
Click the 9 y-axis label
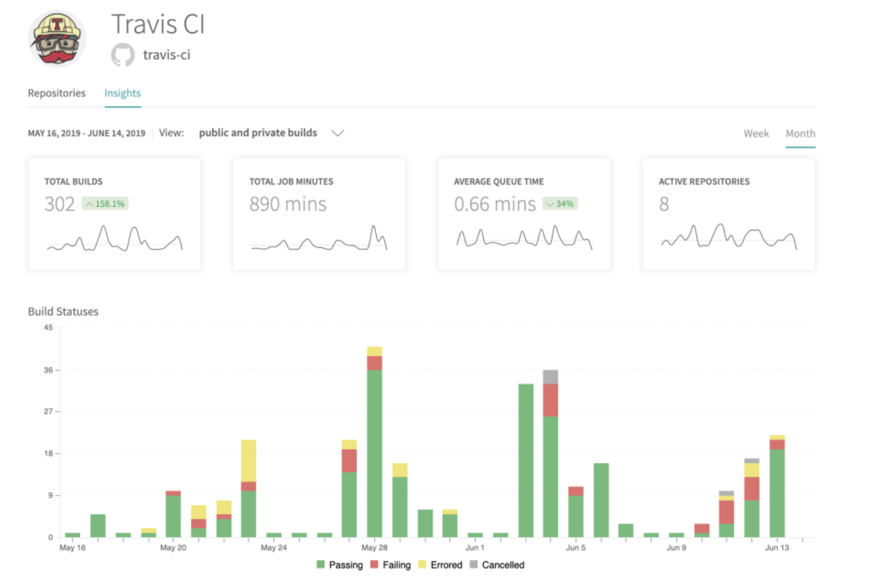[x=51, y=496]
